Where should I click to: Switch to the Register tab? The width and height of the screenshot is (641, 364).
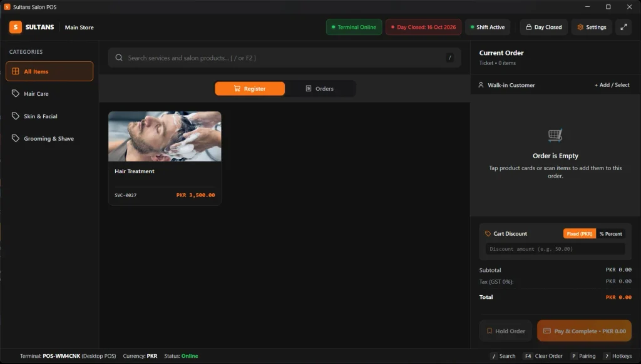pyautogui.click(x=250, y=89)
